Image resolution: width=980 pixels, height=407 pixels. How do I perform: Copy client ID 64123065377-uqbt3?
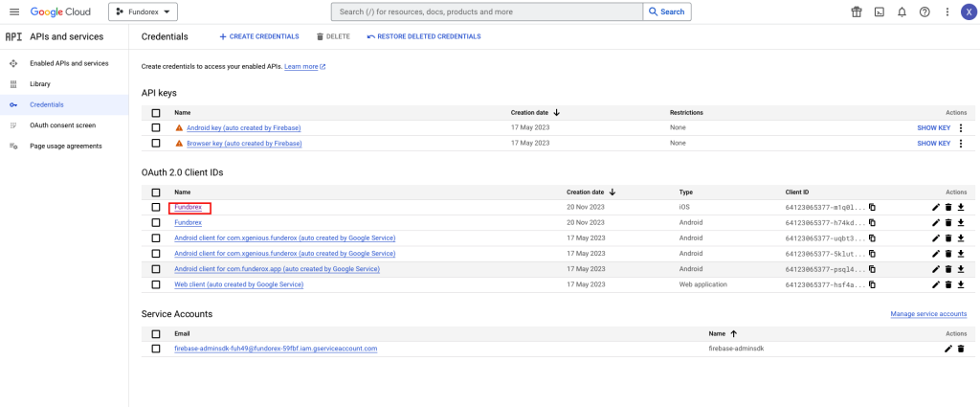pyautogui.click(x=872, y=238)
